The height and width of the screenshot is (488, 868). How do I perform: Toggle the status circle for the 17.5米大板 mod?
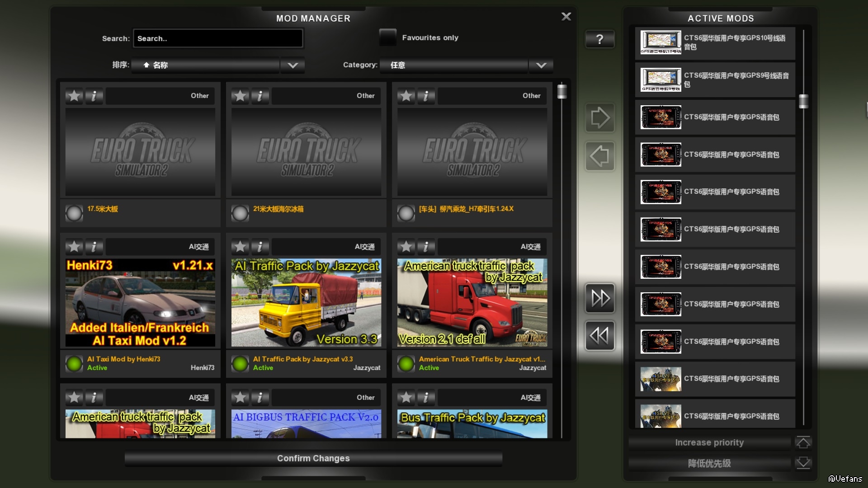click(x=74, y=213)
